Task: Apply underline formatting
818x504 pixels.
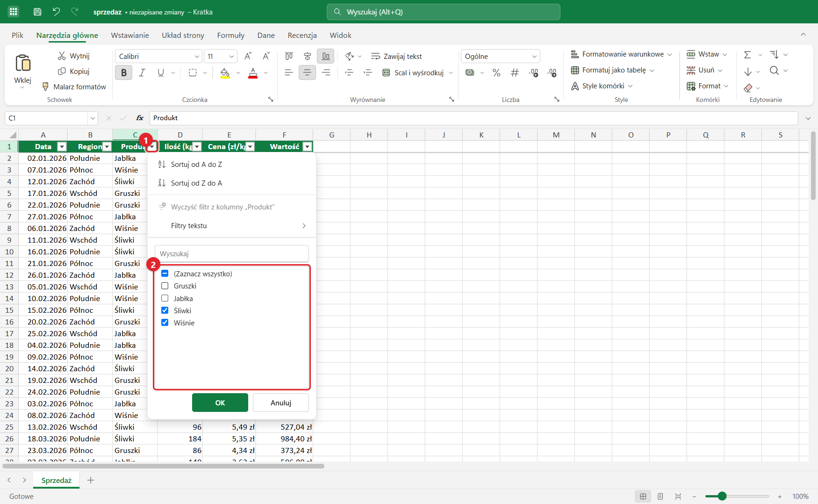Action: coord(161,72)
